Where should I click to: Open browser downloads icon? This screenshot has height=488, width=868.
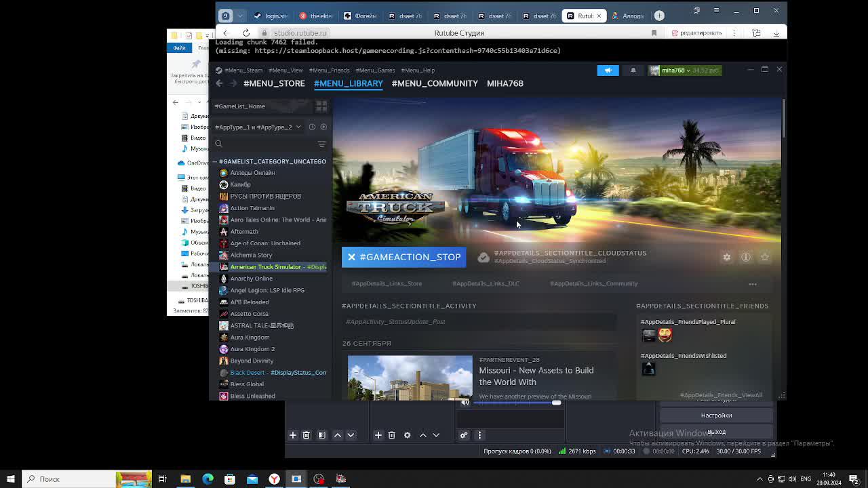[778, 33]
